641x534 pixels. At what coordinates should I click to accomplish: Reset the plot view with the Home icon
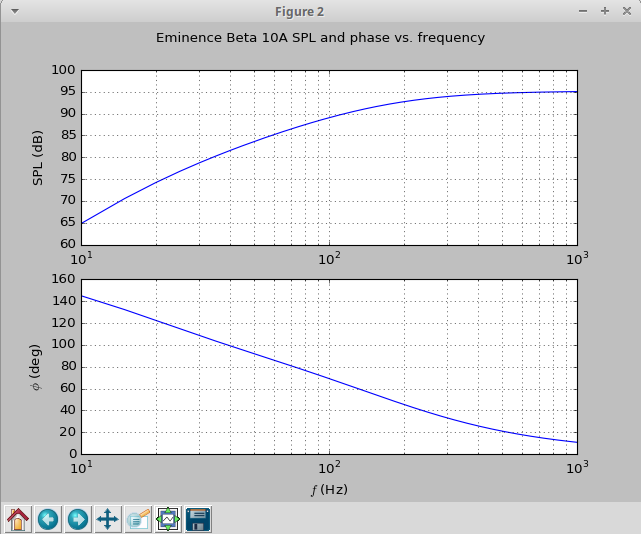tap(18, 519)
